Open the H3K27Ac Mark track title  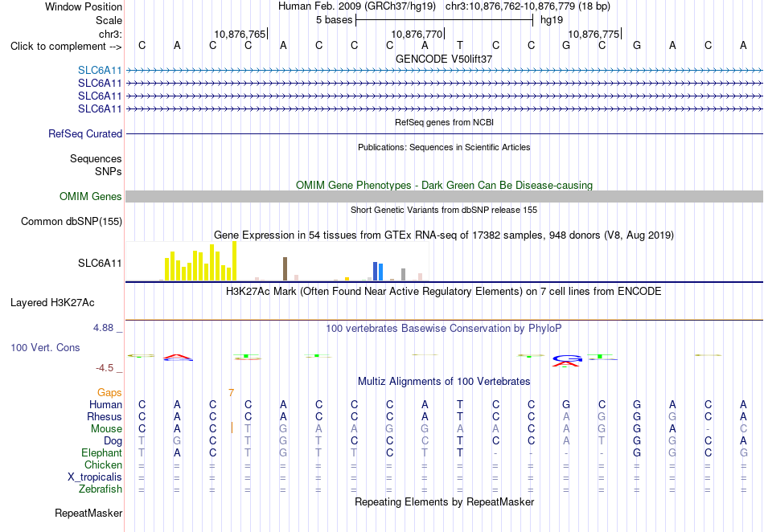[x=444, y=292]
